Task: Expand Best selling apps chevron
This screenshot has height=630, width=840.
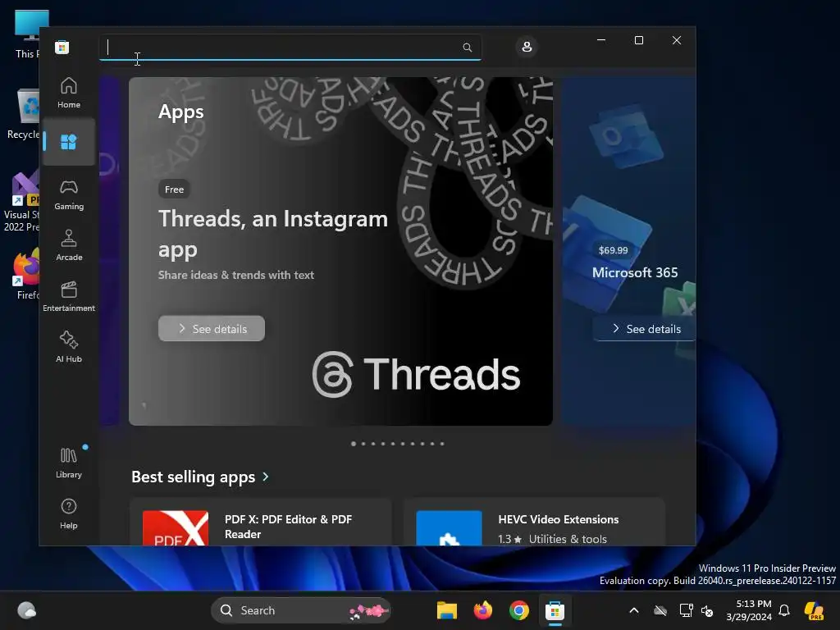Action: (266, 477)
